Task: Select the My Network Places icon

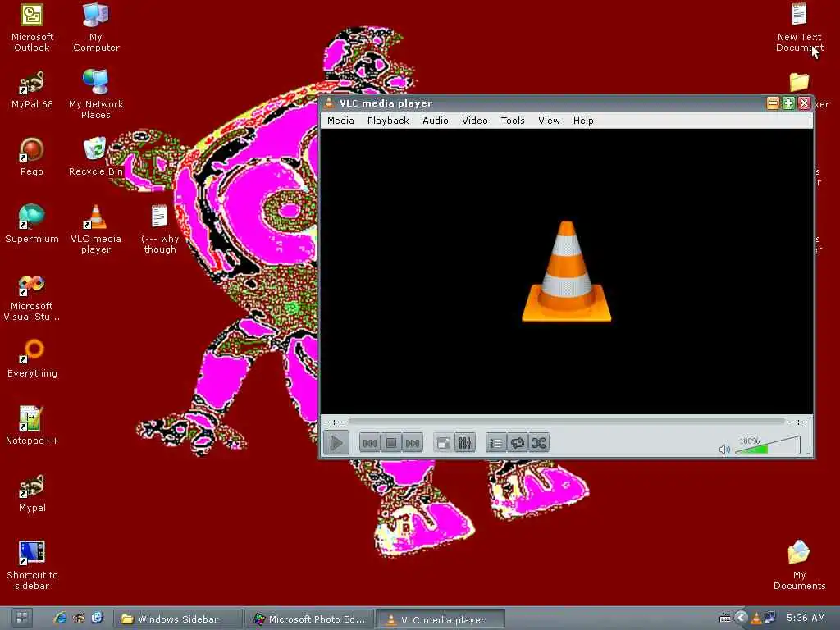Action: tap(96, 94)
